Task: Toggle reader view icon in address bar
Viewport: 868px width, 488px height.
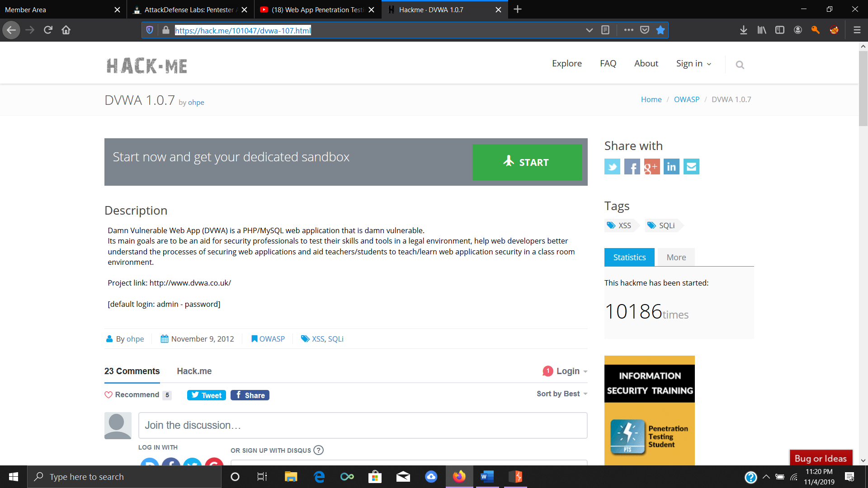Action: pos(605,30)
